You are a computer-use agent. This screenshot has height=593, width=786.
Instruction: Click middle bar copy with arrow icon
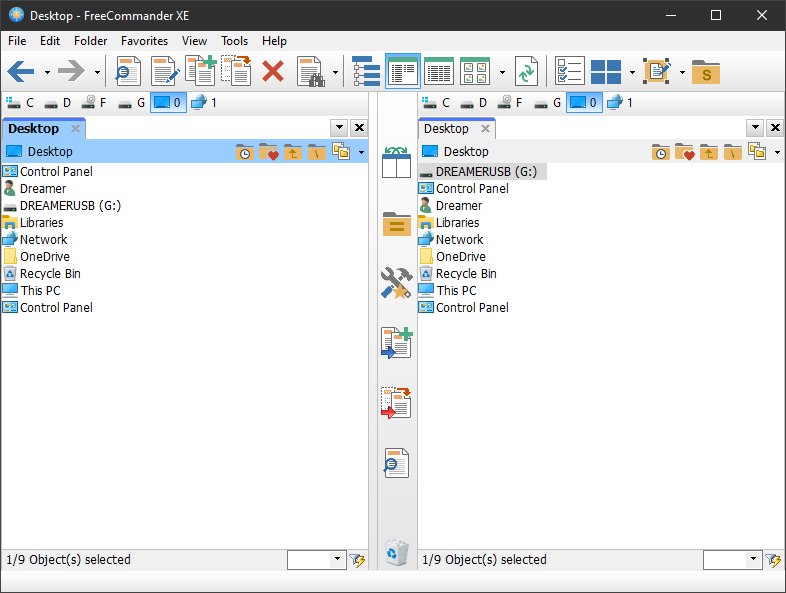tap(397, 343)
